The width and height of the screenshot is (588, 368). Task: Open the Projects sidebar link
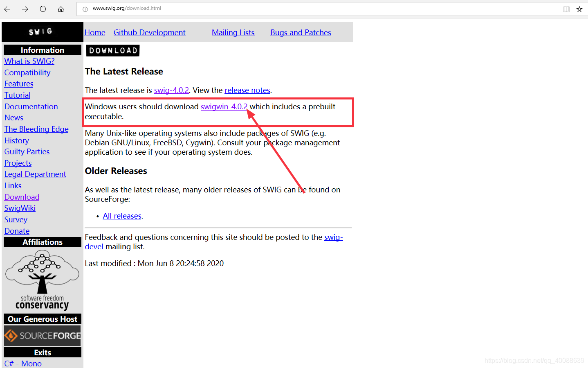pos(18,163)
